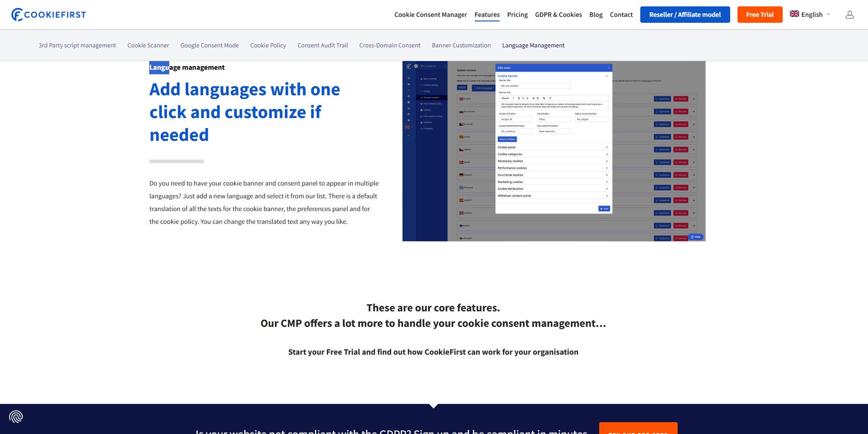868x434 pixels.
Task: Open Cookie Consent Manager menu item
Action: (x=430, y=15)
